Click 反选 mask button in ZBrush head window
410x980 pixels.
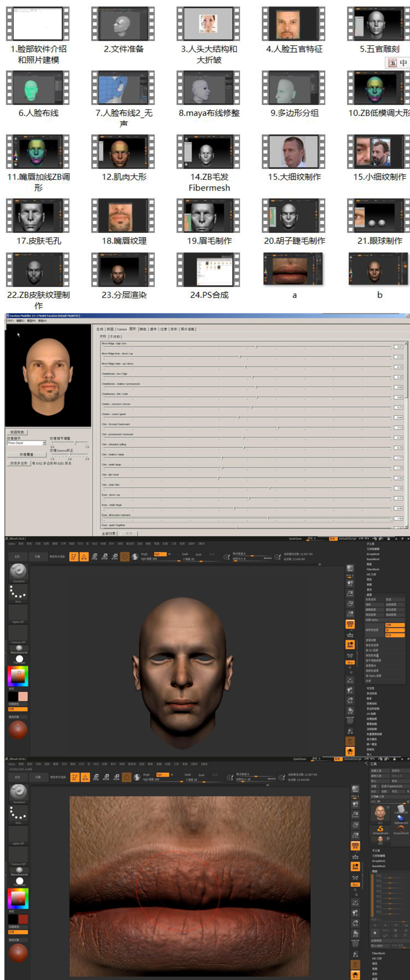pos(395,600)
